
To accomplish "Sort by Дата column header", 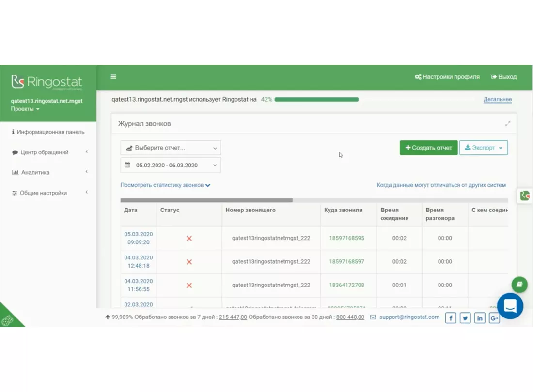I will tap(131, 210).
